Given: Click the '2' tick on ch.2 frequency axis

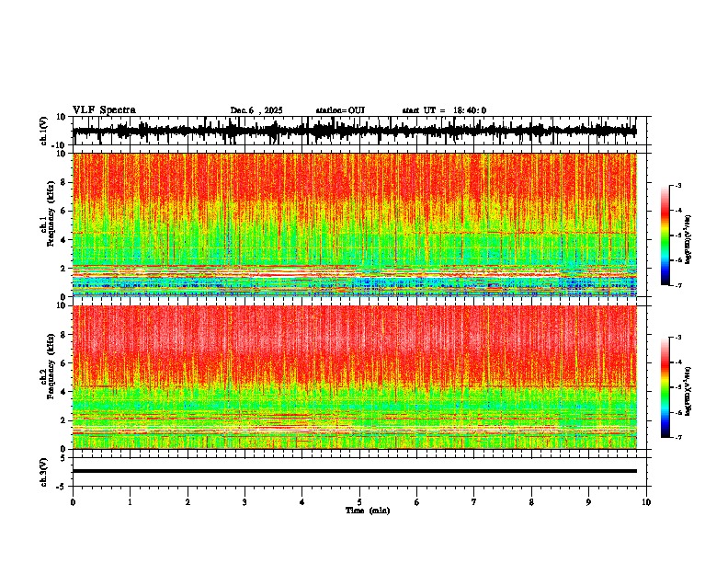Looking at the screenshot, I should (64, 420).
